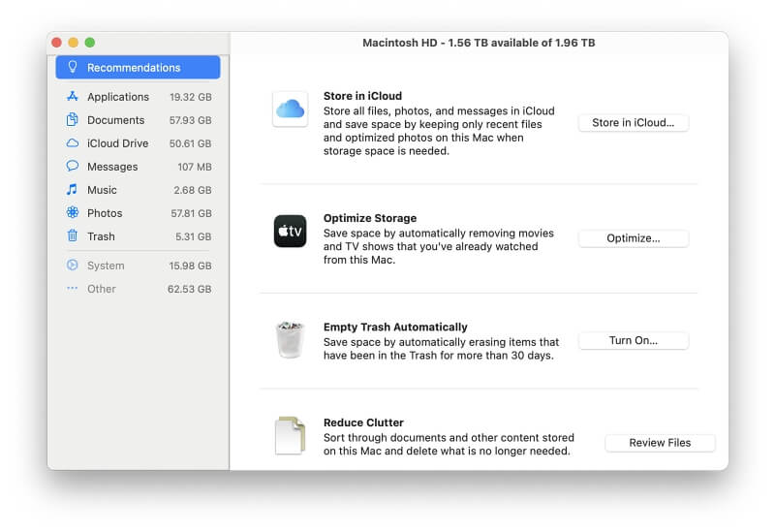Image resolution: width=775 pixels, height=532 pixels.
Task: Click the Trash bin icon in sidebar
Action: pyautogui.click(x=73, y=235)
